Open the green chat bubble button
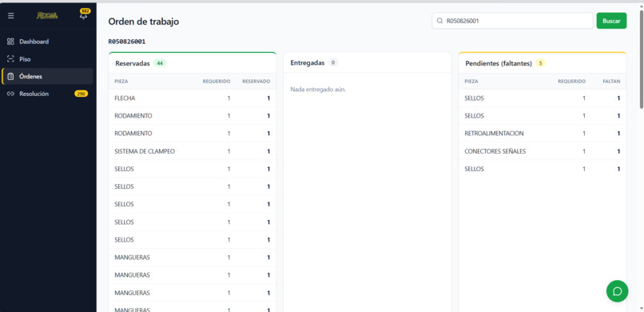644x312 pixels. pos(617,291)
